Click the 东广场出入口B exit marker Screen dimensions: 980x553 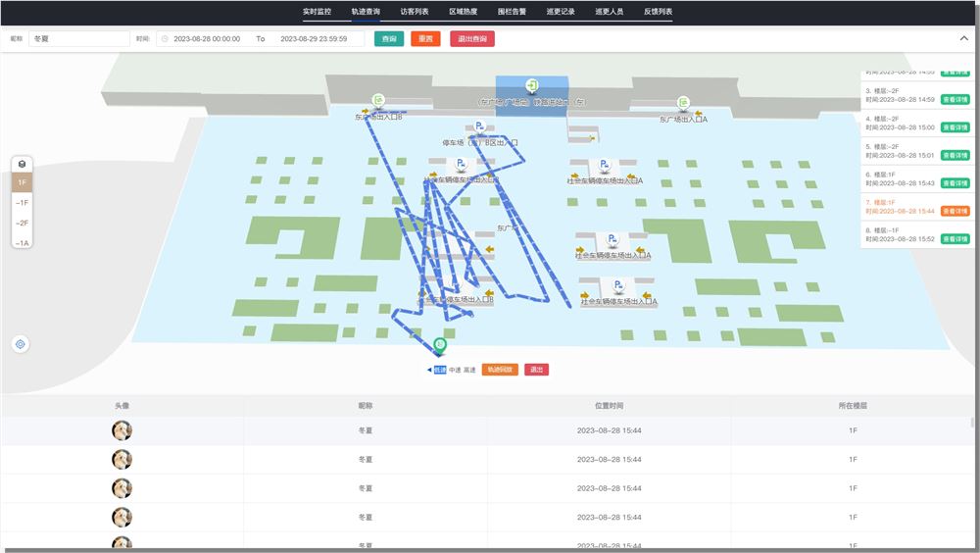[378, 100]
